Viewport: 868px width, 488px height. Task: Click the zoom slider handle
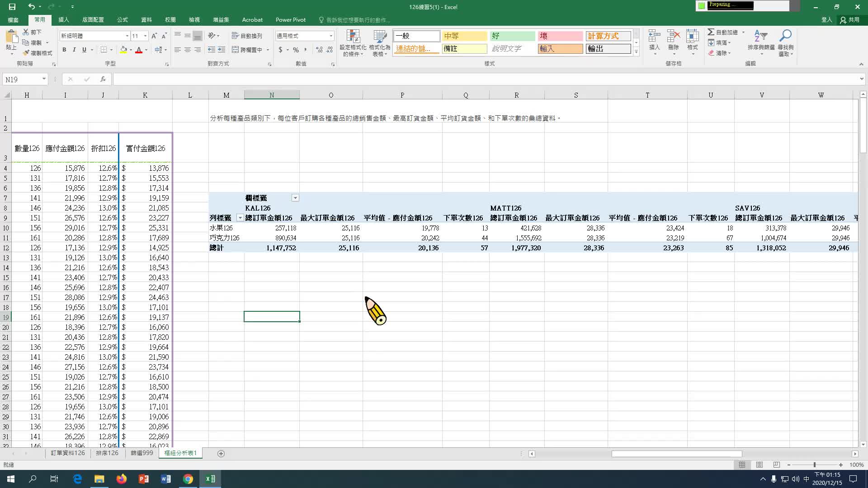click(x=815, y=465)
